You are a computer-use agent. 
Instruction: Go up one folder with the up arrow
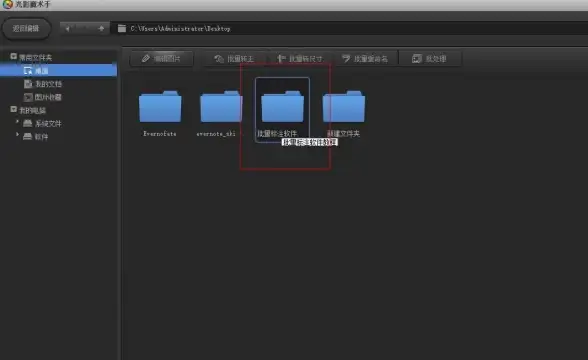[x=101, y=28]
